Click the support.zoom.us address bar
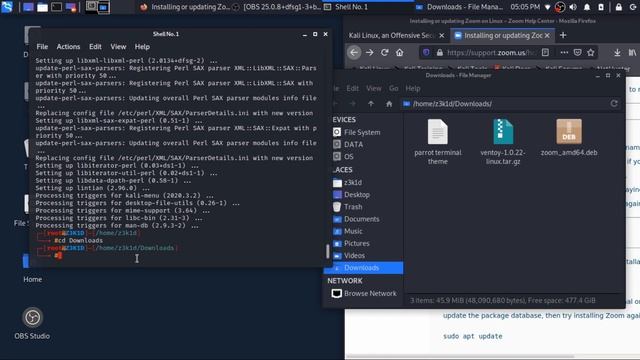 click(491, 52)
